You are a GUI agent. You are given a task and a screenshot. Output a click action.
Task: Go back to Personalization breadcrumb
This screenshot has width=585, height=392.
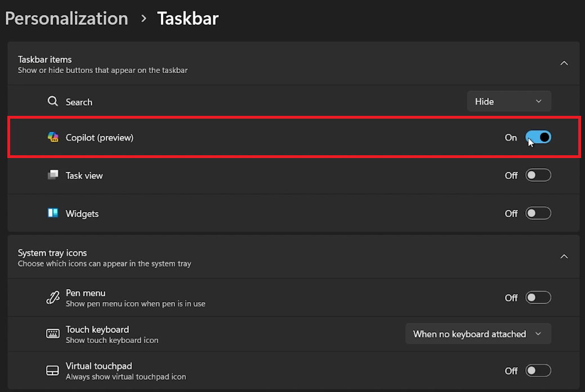(x=66, y=18)
